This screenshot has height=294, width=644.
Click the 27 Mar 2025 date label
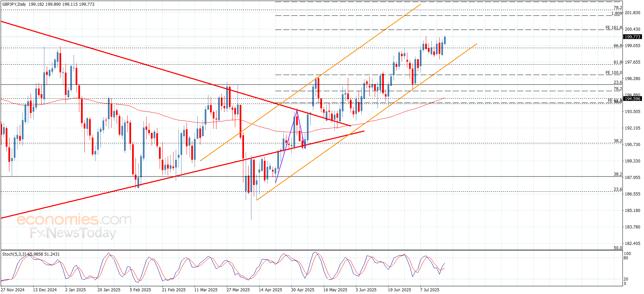[x=238, y=290]
